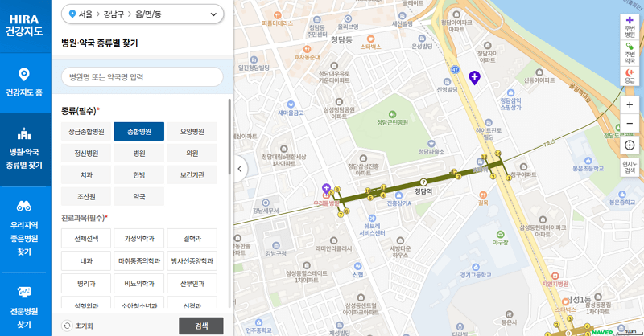644x336 pixels.
Task: Click the NAVER map logo
Action: click(x=602, y=332)
